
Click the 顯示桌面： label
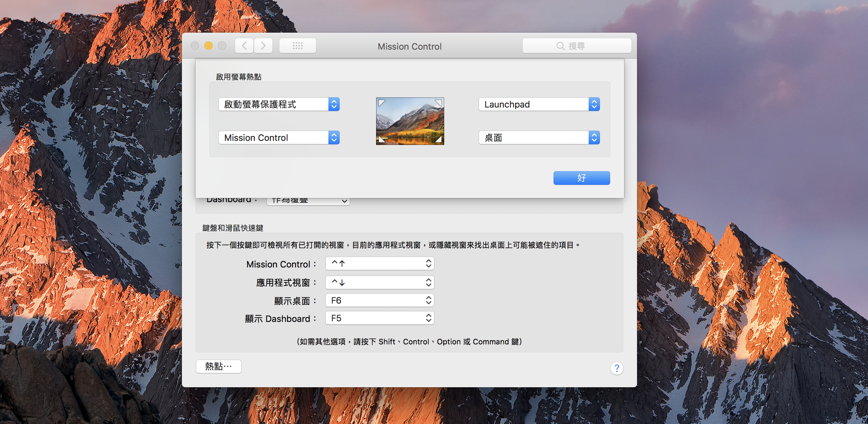tap(296, 301)
